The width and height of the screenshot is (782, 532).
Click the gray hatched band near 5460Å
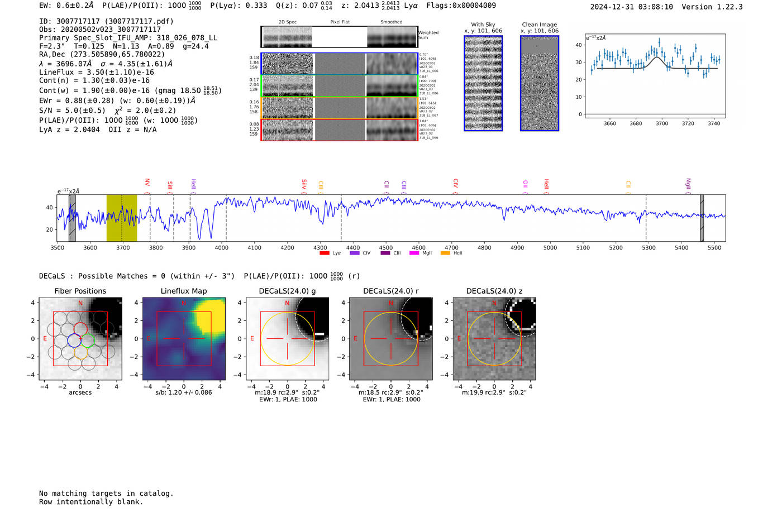[702, 218]
